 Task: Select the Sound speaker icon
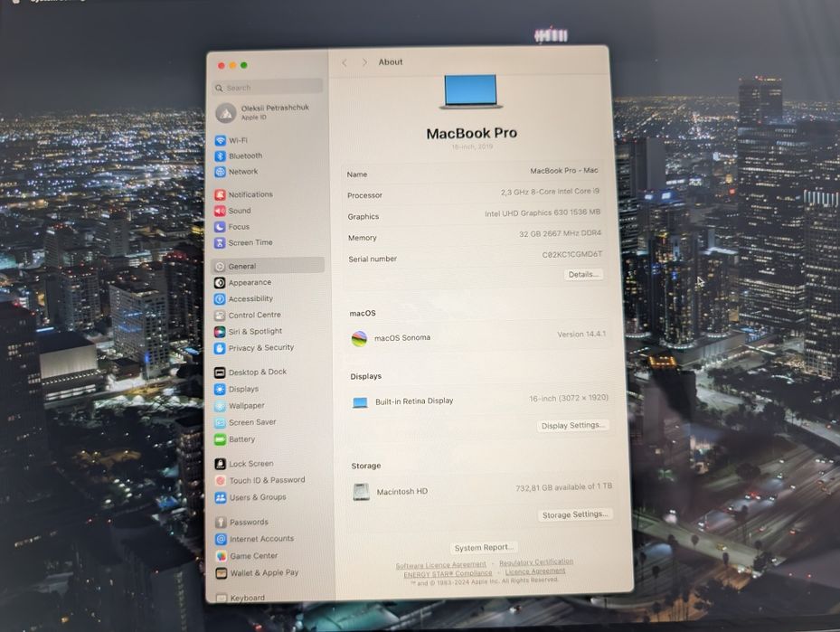pos(220,211)
